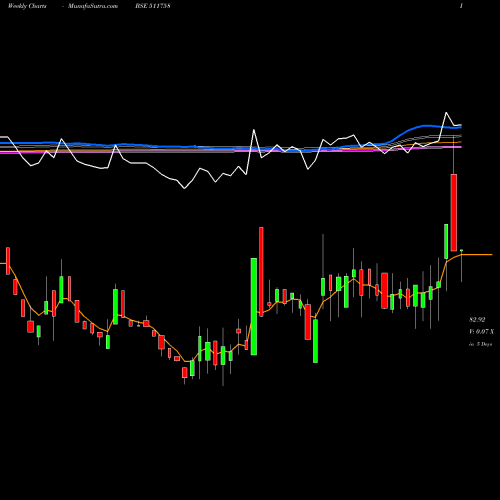500x500 pixels.
Task: Click the "in 5 Days" label
Action: [480, 344]
